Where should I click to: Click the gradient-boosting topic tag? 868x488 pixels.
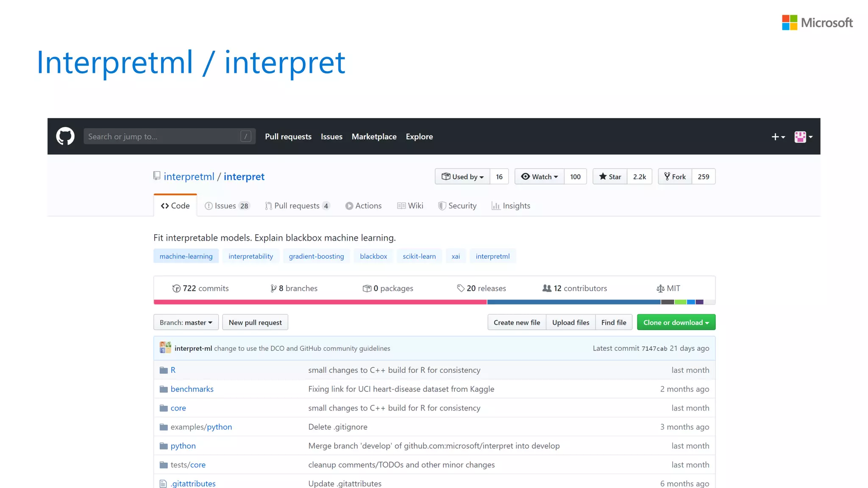[x=317, y=256]
